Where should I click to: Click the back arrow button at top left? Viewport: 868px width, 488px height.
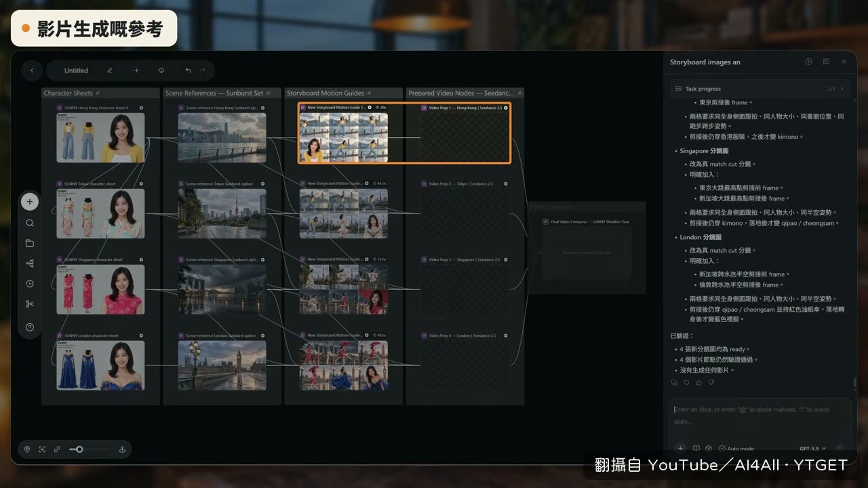pyautogui.click(x=31, y=70)
